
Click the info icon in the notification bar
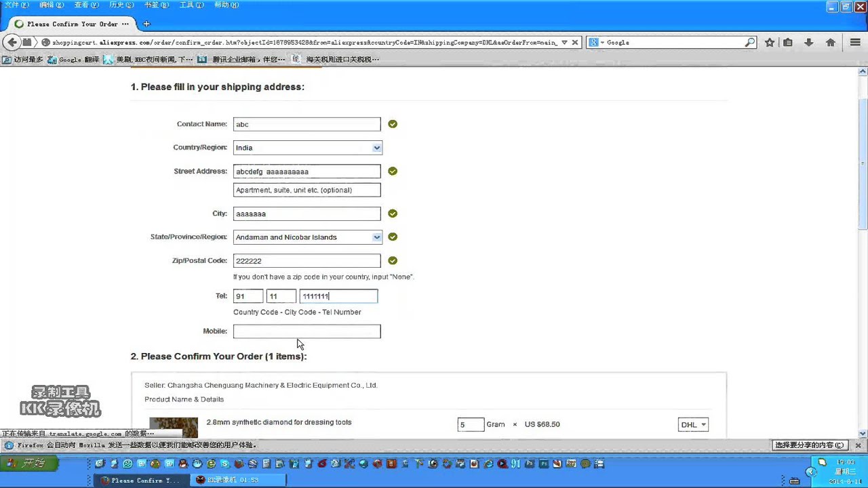click(x=9, y=445)
